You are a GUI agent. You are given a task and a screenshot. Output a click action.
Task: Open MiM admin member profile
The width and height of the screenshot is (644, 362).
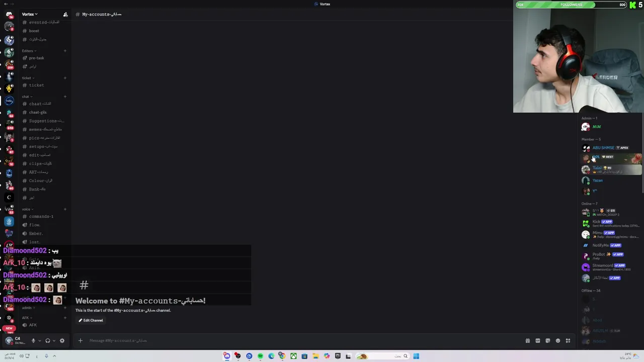pos(611,127)
